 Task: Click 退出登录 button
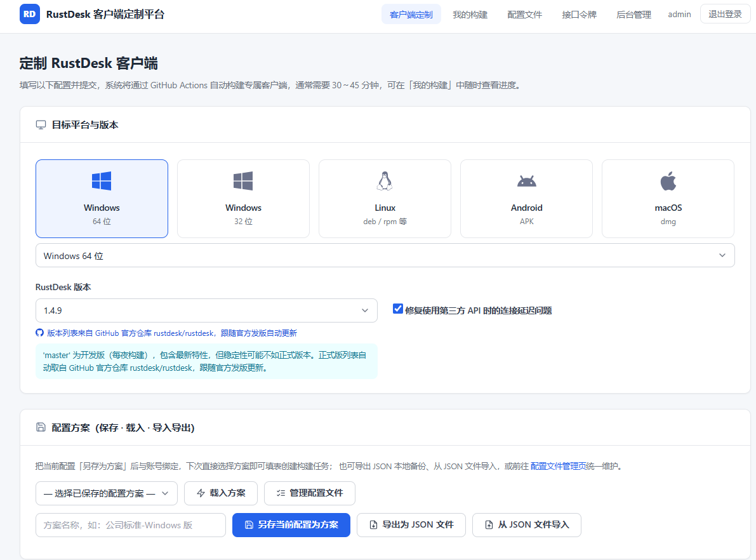[725, 15]
